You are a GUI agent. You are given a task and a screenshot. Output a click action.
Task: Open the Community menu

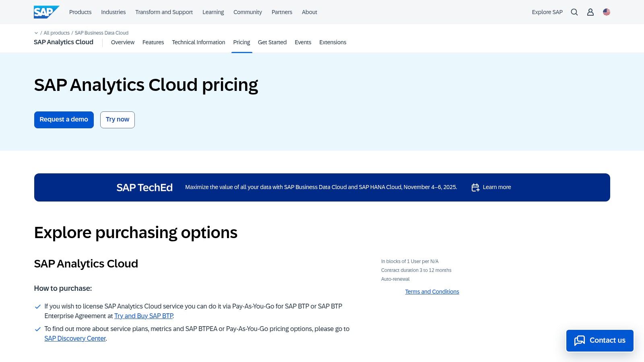coord(248,12)
